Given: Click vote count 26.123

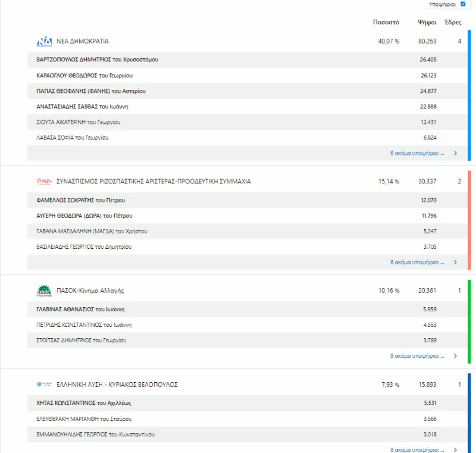Looking at the screenshot, I should click(x=428, y=75).
